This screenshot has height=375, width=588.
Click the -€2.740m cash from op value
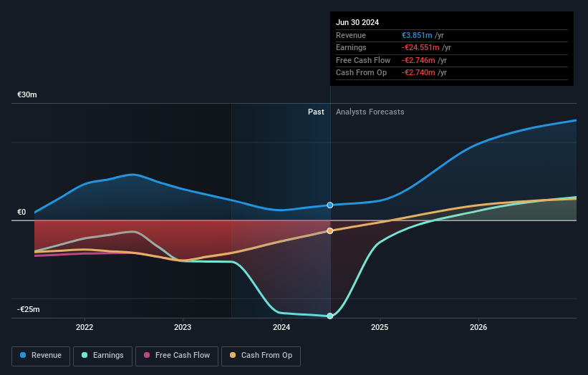click(418, 73)
